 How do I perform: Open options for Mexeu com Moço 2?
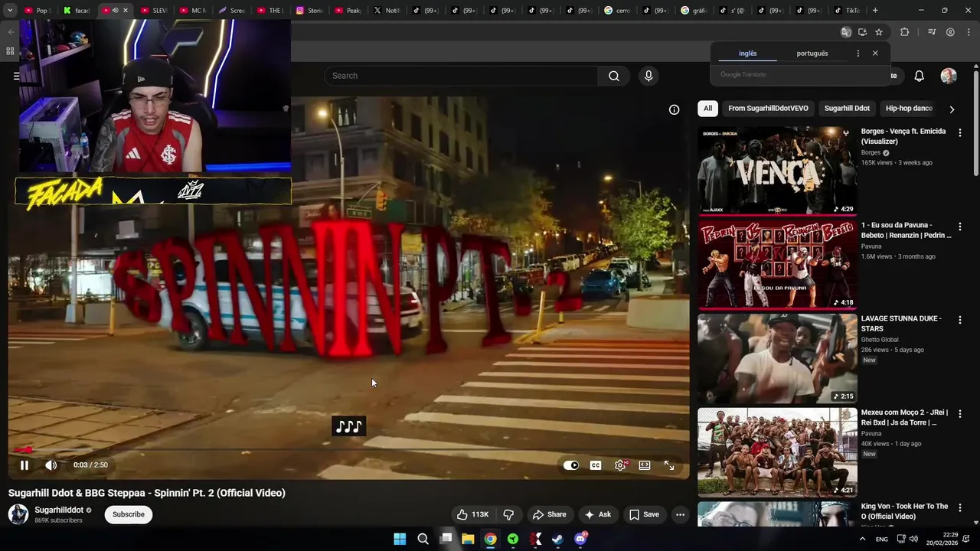[959, 413]
